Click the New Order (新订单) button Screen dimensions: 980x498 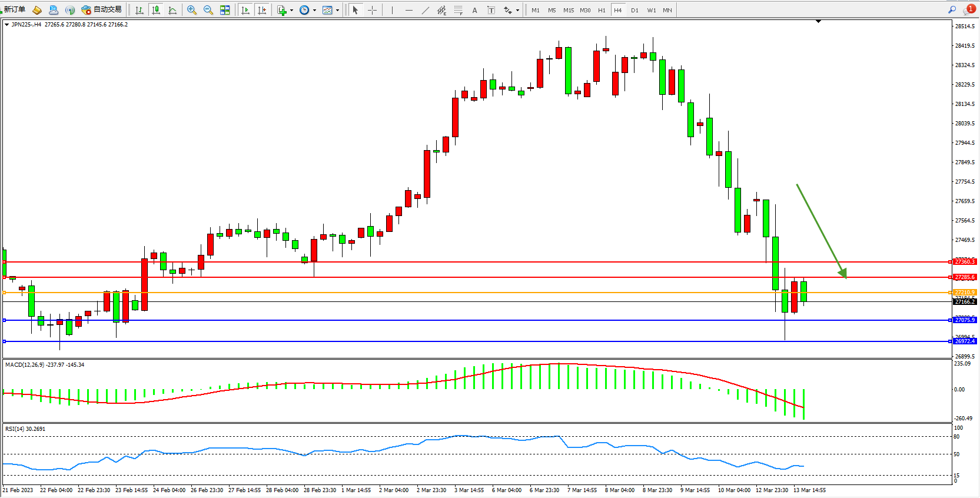click(14, 9)
